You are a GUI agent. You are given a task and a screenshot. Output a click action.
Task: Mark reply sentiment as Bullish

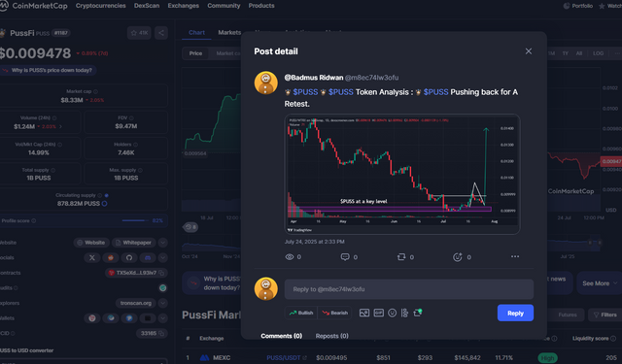[x=301, y=313]
